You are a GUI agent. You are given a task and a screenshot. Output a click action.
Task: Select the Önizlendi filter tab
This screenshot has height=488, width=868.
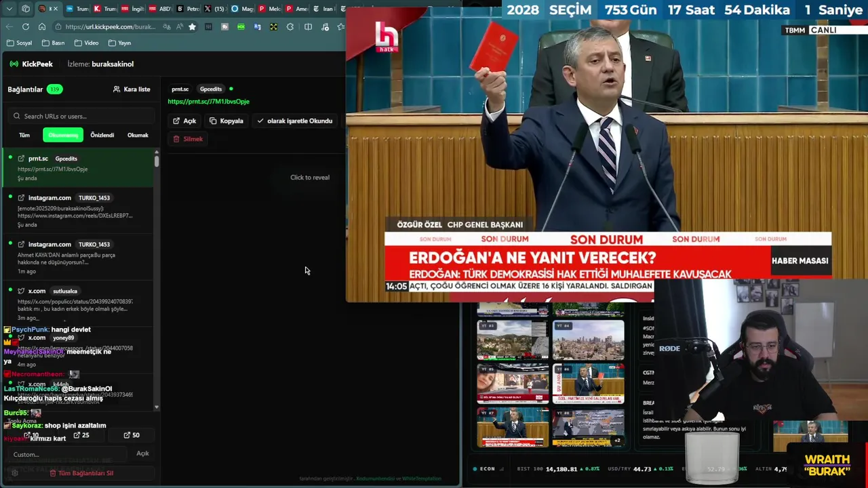click(x=102, y=135)
